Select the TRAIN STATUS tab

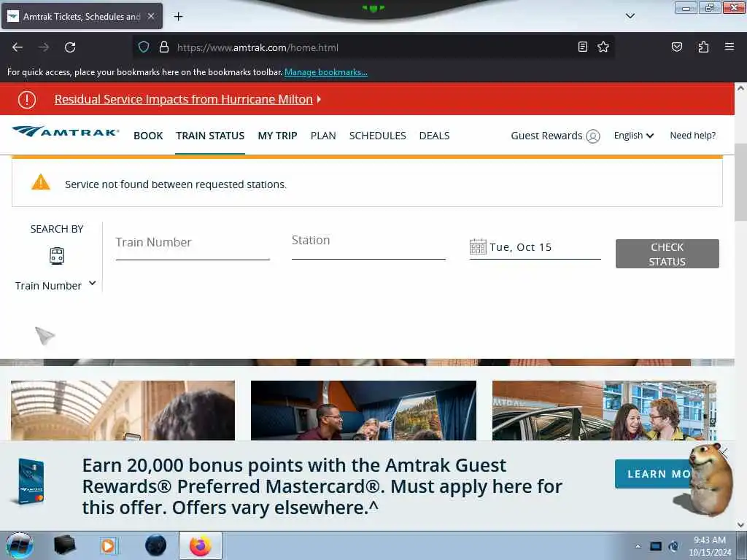pyautogui.click(x=210, y=136)
